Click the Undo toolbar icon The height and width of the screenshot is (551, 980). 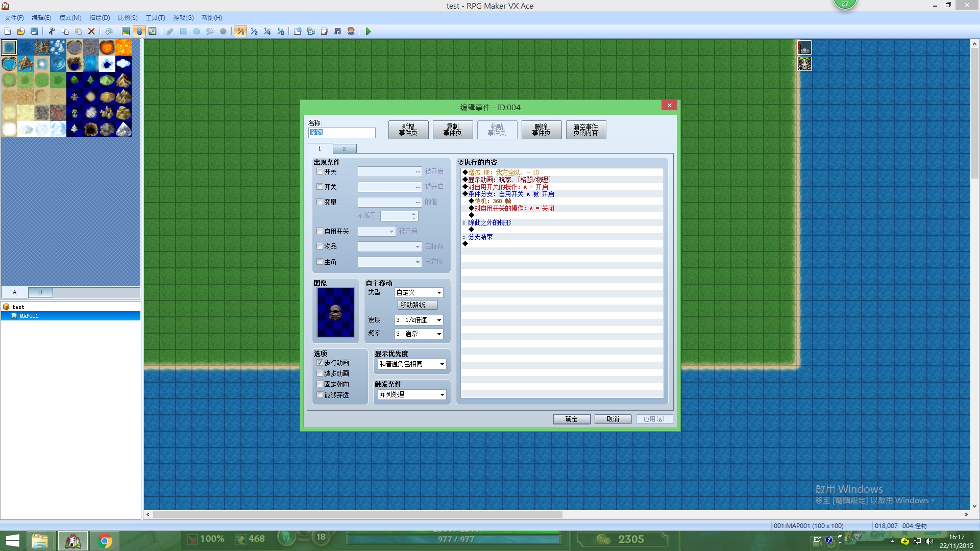point(109,32)
